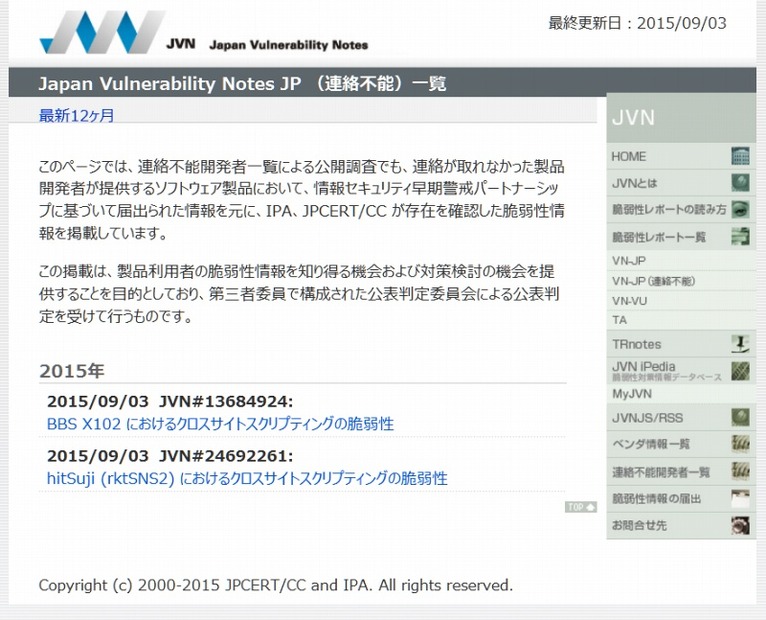The height and width of the screenshot is (620, 766).
Task: Open お問合せ先 sidebar item
Action: [681, 526]
